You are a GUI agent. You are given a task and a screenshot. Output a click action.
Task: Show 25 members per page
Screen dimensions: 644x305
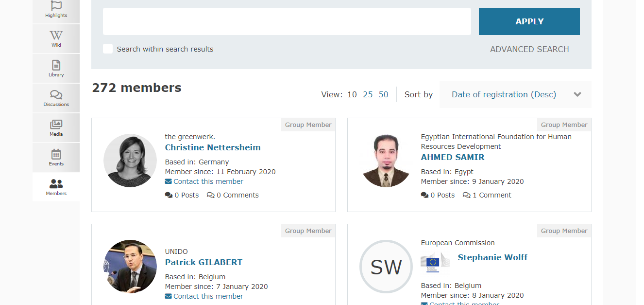(368, 94)
